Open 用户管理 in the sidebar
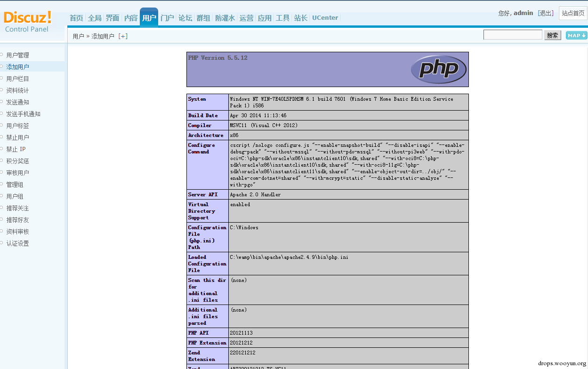The width and height of the screenshot is (588, 369). click(18, 55)
